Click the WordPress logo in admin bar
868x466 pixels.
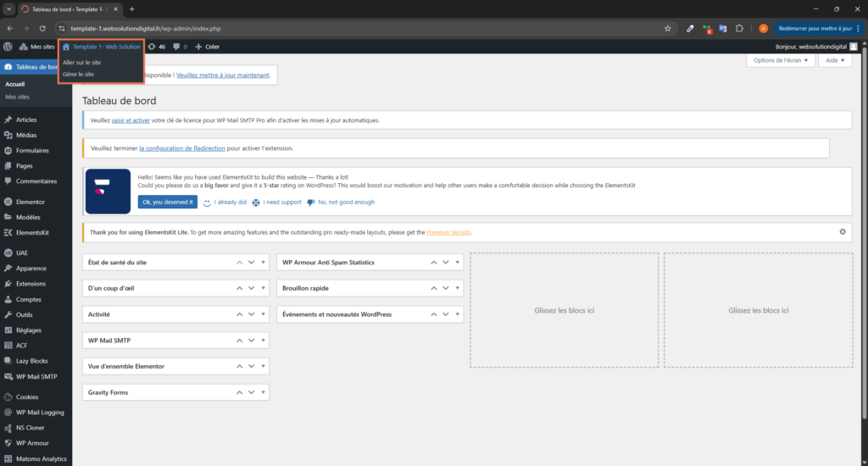point(8,47)
